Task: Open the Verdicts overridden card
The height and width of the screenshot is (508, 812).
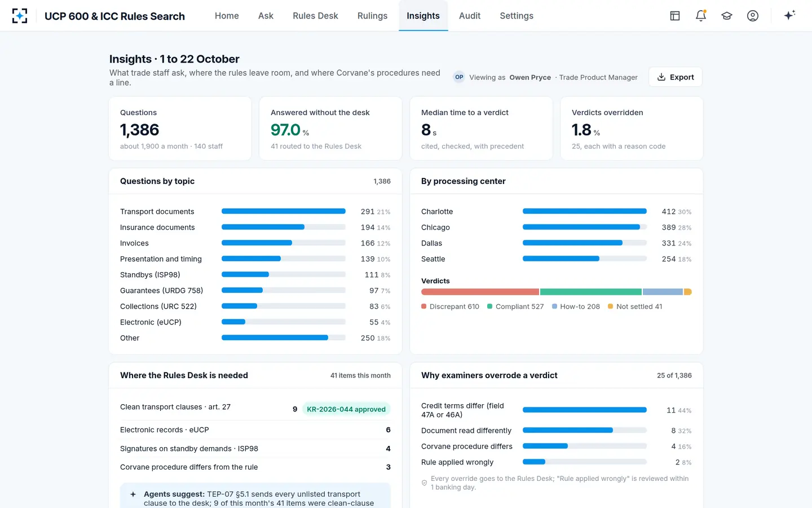Action: point(632,129)
